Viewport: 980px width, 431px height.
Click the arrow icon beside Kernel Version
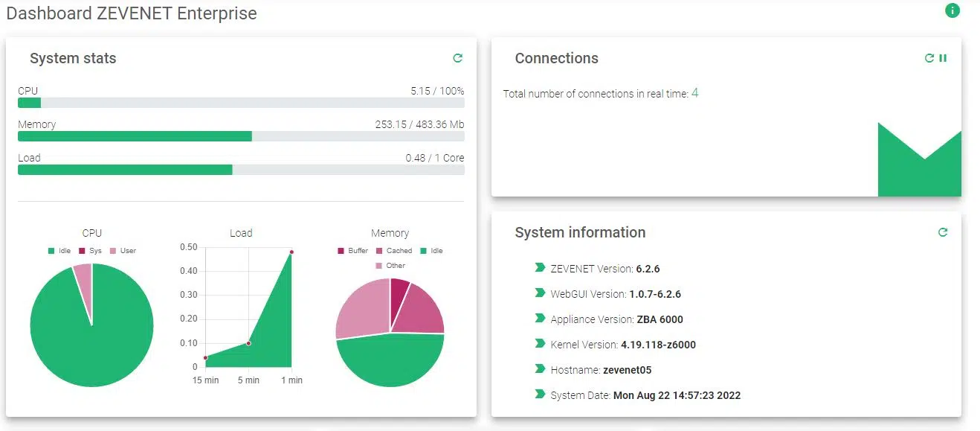click(540, 344)
